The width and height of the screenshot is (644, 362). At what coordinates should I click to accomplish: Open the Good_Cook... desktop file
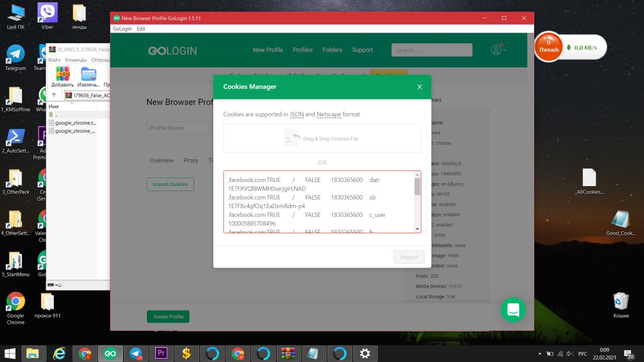click(620, 223)
